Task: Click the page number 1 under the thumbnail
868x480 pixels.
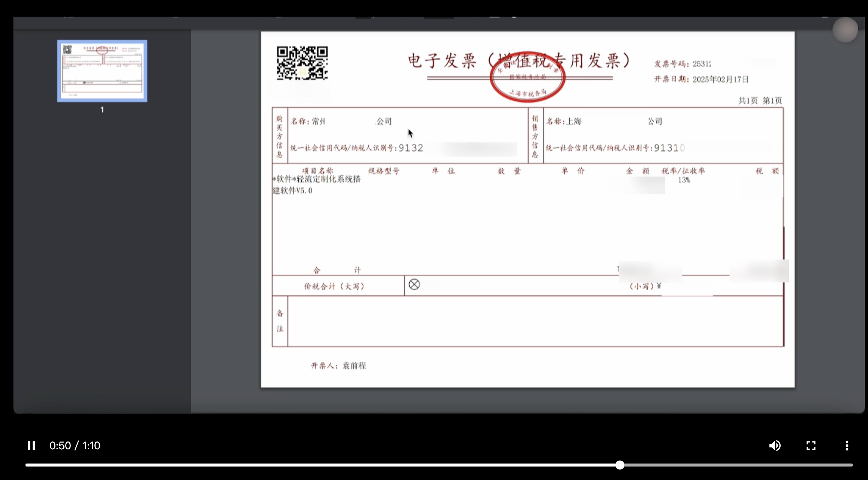Action: click(102, 110)
